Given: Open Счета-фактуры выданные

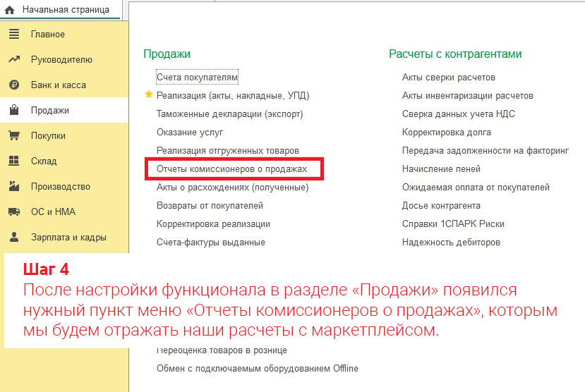Looking at the screenshot, I should 211,243.
